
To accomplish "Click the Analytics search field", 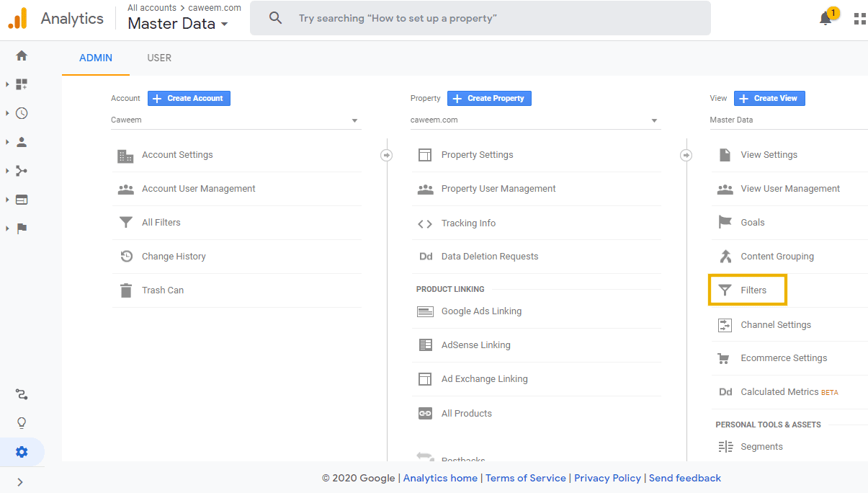I will 480,18.
